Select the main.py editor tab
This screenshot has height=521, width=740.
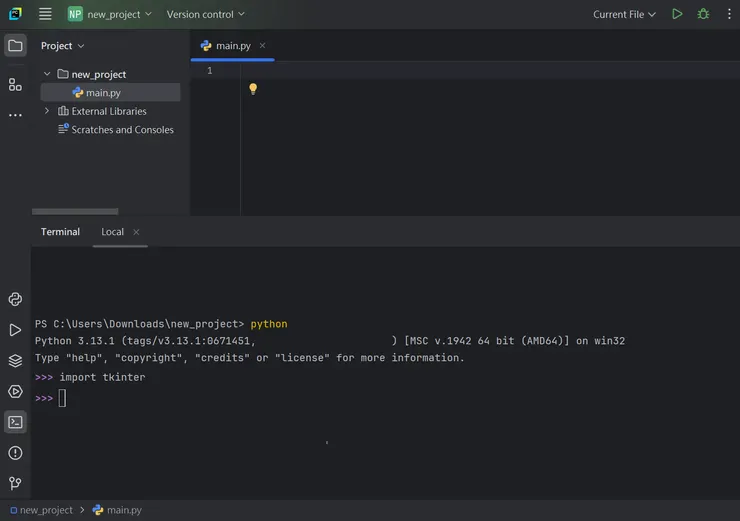point(232,46)
